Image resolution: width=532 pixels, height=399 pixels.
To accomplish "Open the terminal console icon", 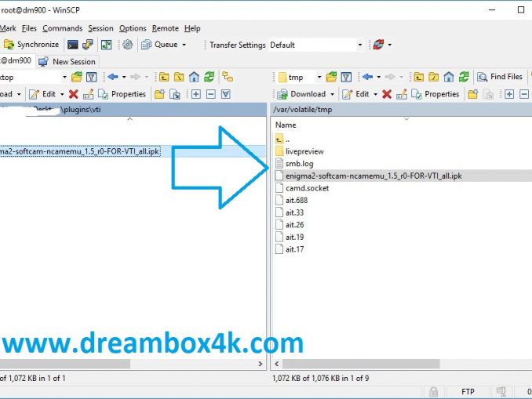I will 73,45.
